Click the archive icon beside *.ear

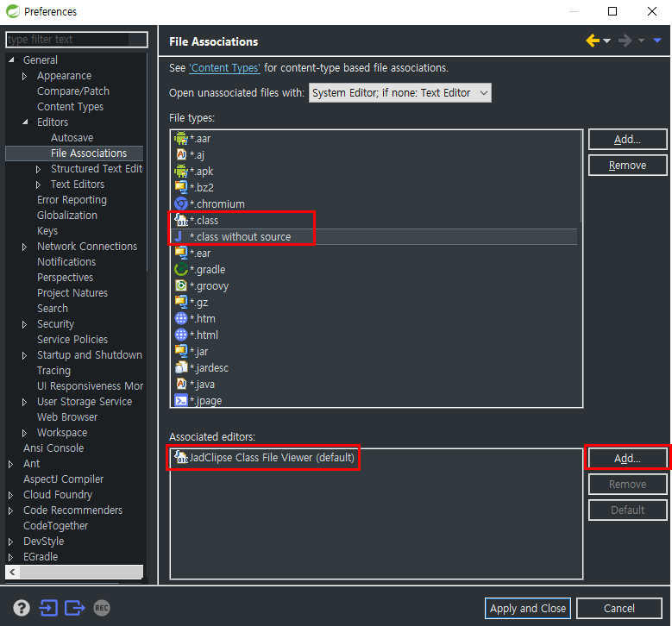click(181, 253)
